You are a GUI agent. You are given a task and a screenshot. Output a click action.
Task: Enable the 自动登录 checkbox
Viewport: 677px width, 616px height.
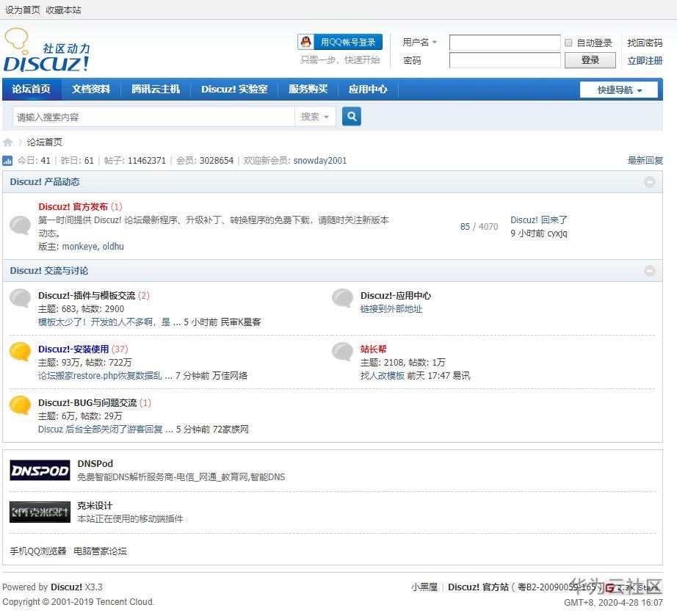(568, 43)
